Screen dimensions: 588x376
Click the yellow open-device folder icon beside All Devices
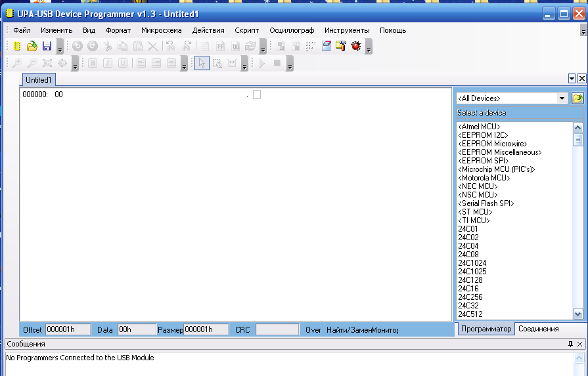click(x=577, y=98)
